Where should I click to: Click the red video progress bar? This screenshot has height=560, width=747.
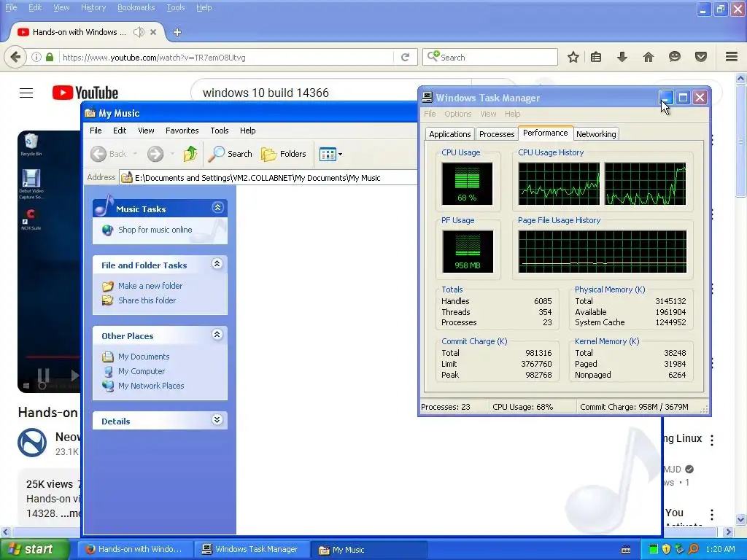pyautogui.click(x=53, y=357)
